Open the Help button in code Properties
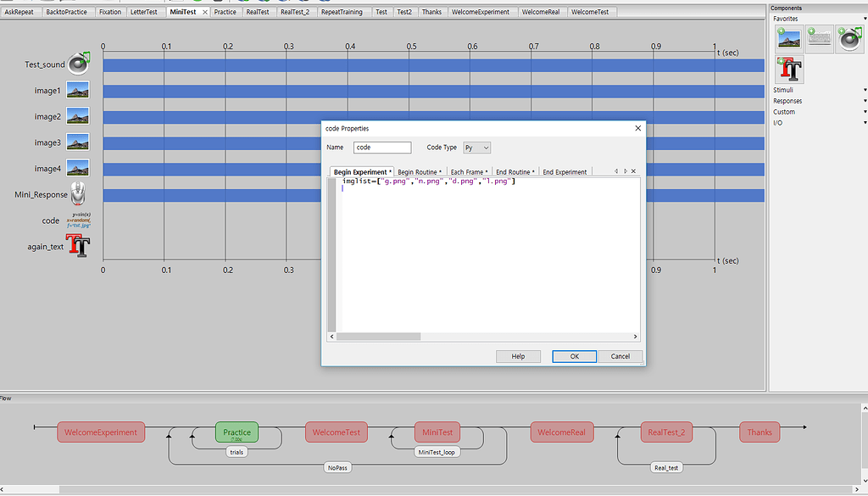Screen dimensions: 868x496 pyautogui.click(x=518, y=356)
